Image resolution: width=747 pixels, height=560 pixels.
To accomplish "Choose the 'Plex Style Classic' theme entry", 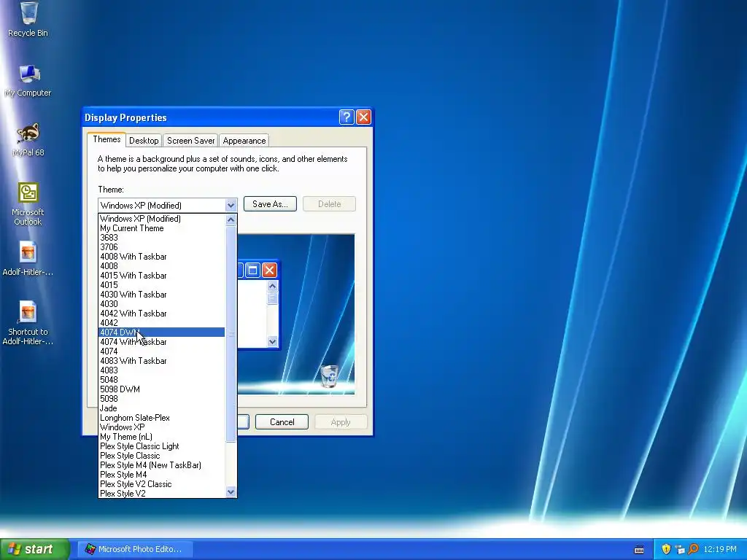I will pos(161,456).
